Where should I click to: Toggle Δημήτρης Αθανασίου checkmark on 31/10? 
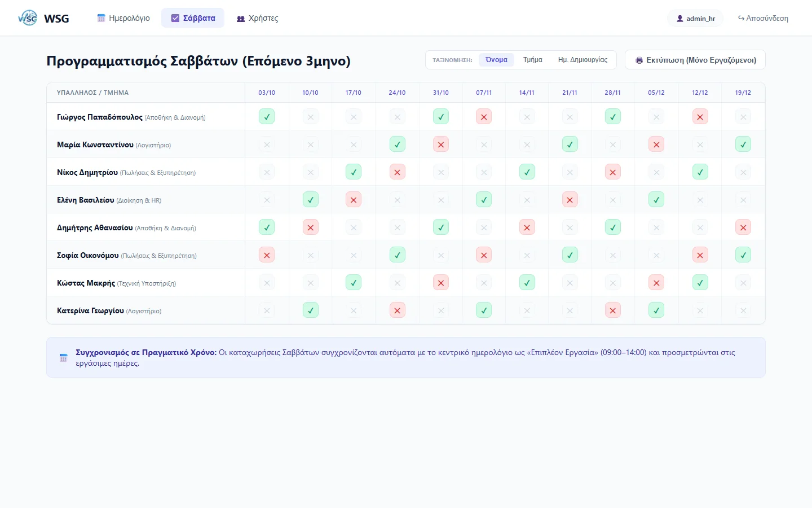pos(441,227)
